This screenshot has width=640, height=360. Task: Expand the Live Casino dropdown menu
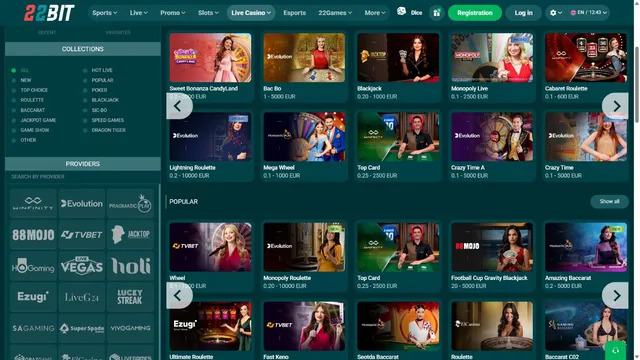click(251, 13)
